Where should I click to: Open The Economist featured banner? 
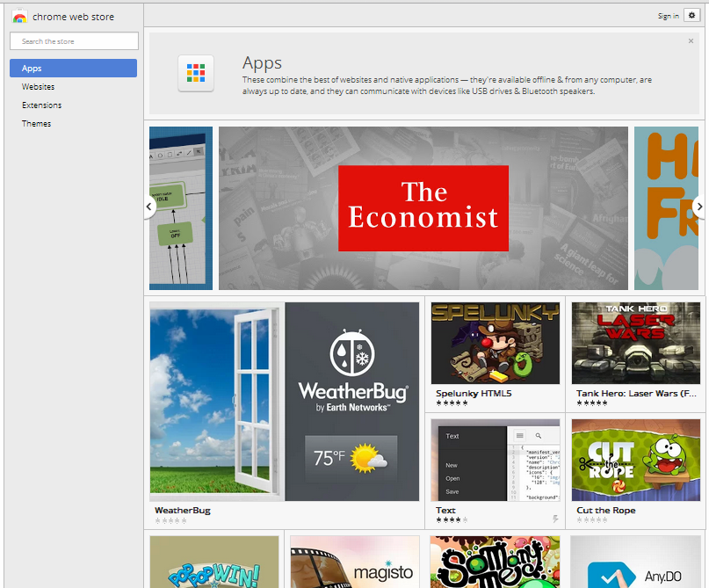423,208
